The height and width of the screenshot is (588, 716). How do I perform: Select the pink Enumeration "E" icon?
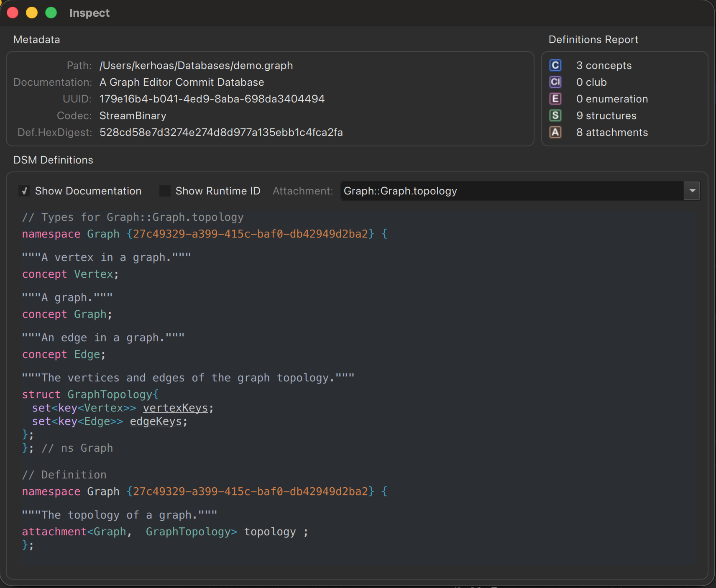(555, 99)
